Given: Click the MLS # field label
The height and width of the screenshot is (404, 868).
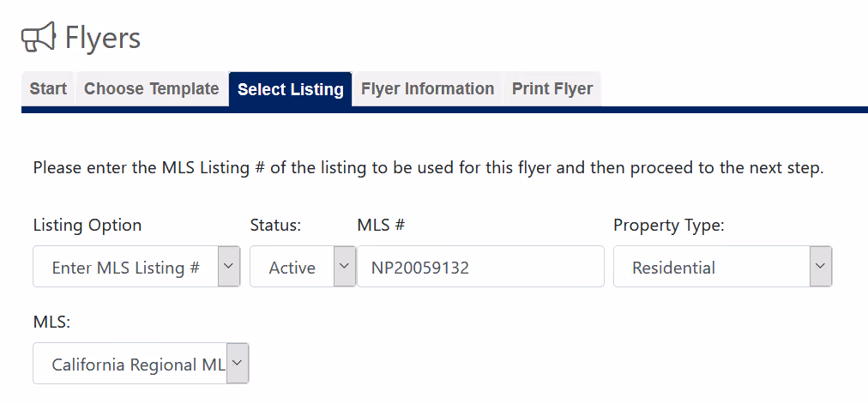Looking at the screenshot, I should [381, 226].
